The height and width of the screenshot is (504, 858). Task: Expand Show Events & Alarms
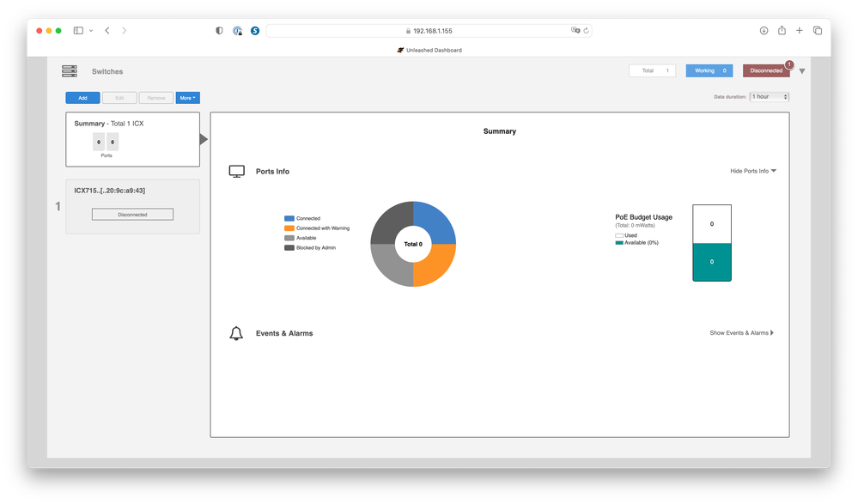pyautogui.click(x=741, y=332)
